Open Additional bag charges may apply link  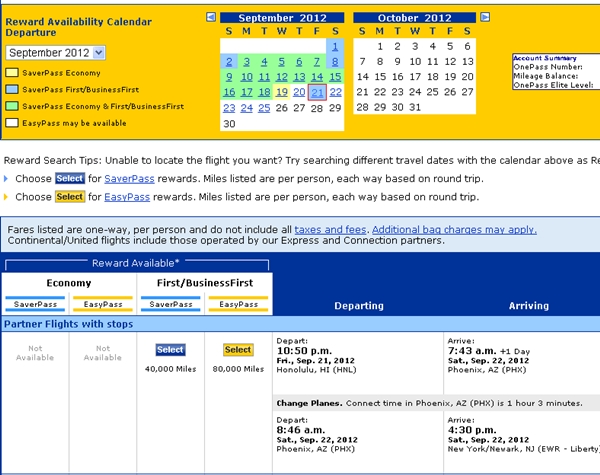pyautogui.click(x=454, y=230)
